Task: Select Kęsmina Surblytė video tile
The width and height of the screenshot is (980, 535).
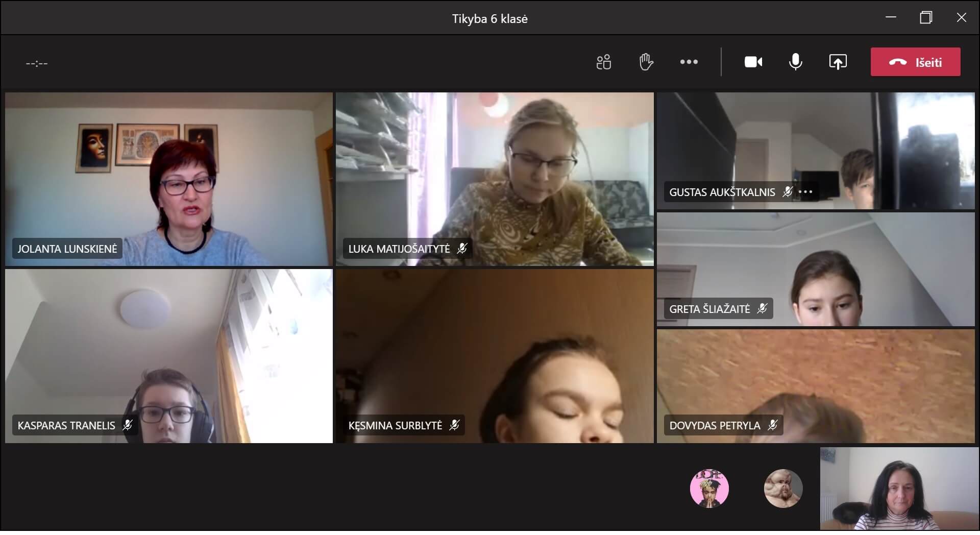Action: coord(495,356)
